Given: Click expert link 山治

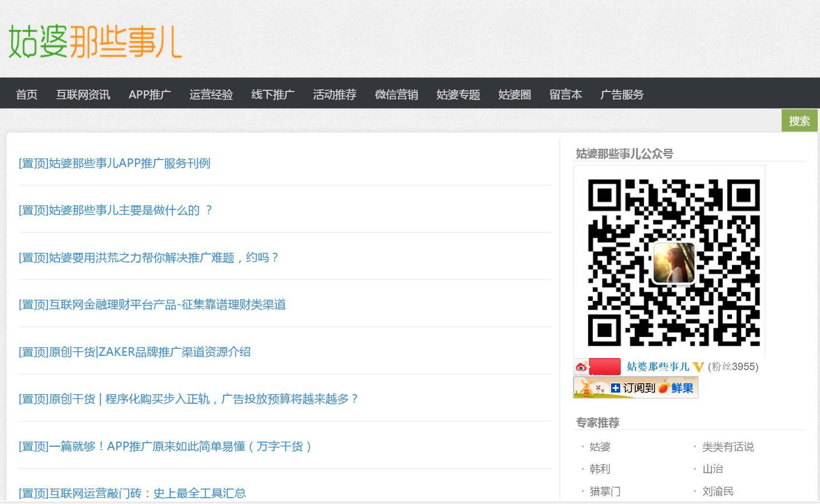Looking at the screenshot, I should coord(713,469).
